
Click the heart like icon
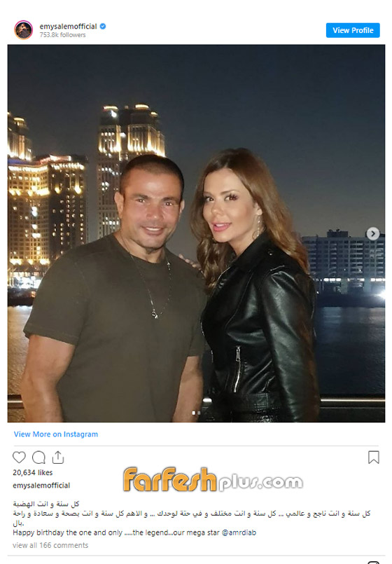(x=19, y=458)
